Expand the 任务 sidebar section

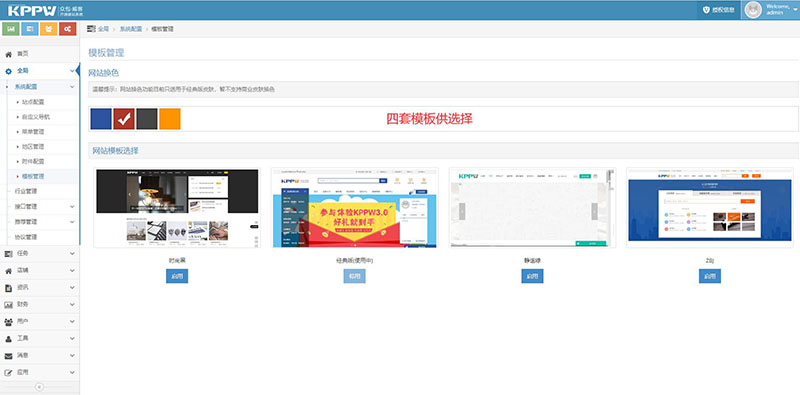tap(40, 254)
